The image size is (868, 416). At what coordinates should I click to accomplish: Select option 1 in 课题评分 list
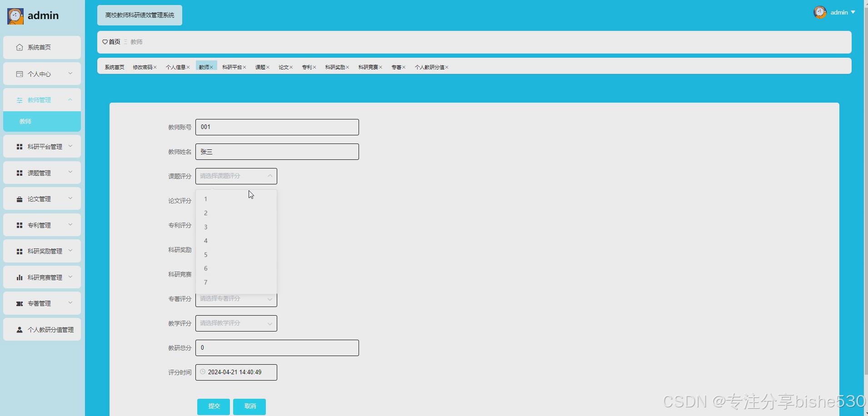coord(236,199)
